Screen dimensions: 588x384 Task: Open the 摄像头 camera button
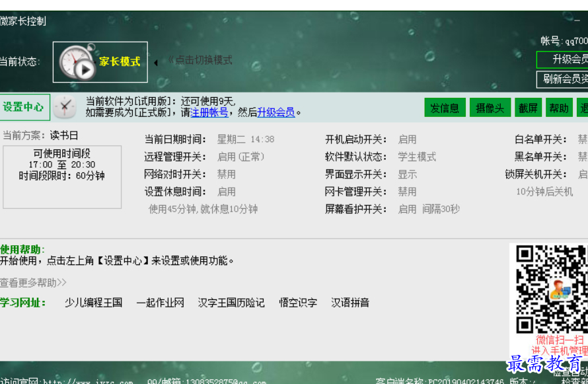click(490, 108)
